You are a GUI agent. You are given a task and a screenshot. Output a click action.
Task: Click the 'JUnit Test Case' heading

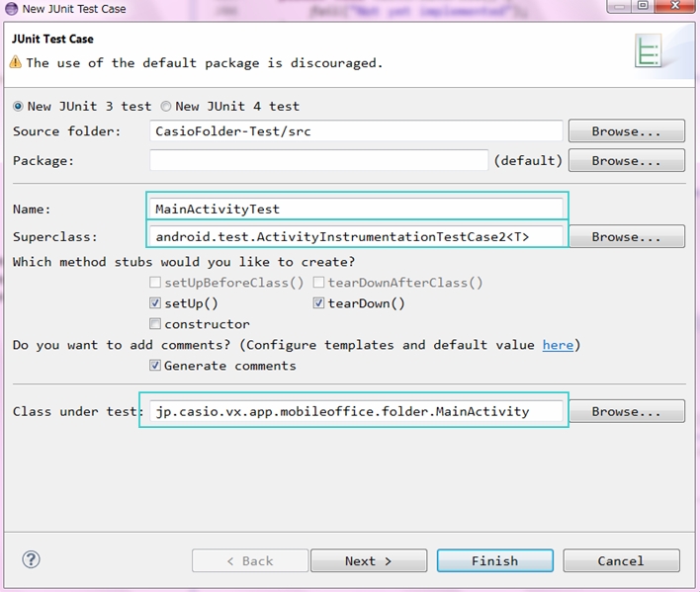[52, 40]
